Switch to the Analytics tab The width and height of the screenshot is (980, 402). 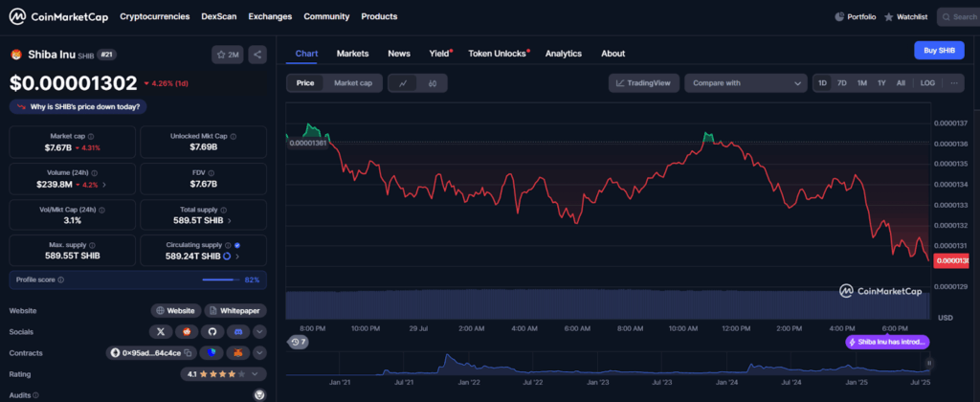[x=563, y=54]
